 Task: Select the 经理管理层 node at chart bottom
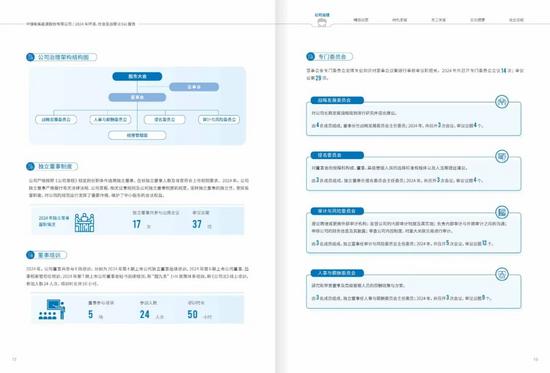tap(137, 135)
